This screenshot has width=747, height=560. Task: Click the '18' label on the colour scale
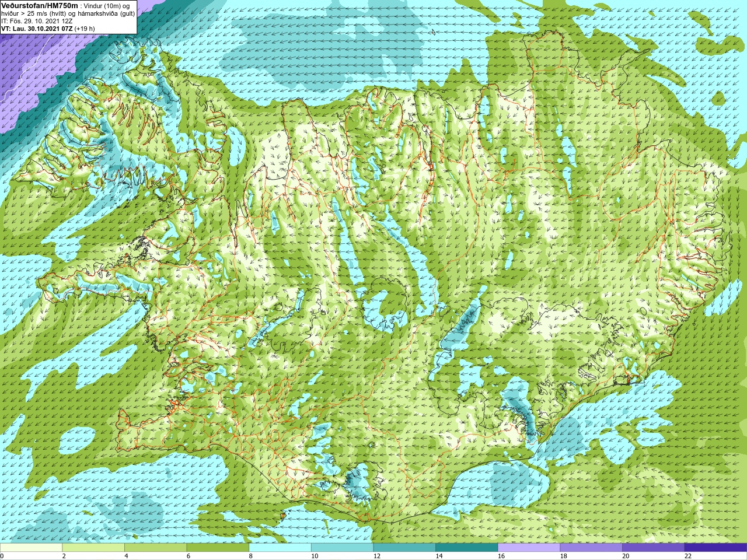(x=564, y=556)
